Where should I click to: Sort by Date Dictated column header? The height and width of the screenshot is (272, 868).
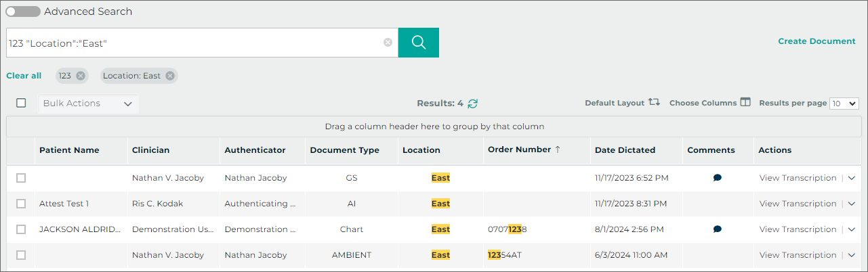[x=626, y=150]
